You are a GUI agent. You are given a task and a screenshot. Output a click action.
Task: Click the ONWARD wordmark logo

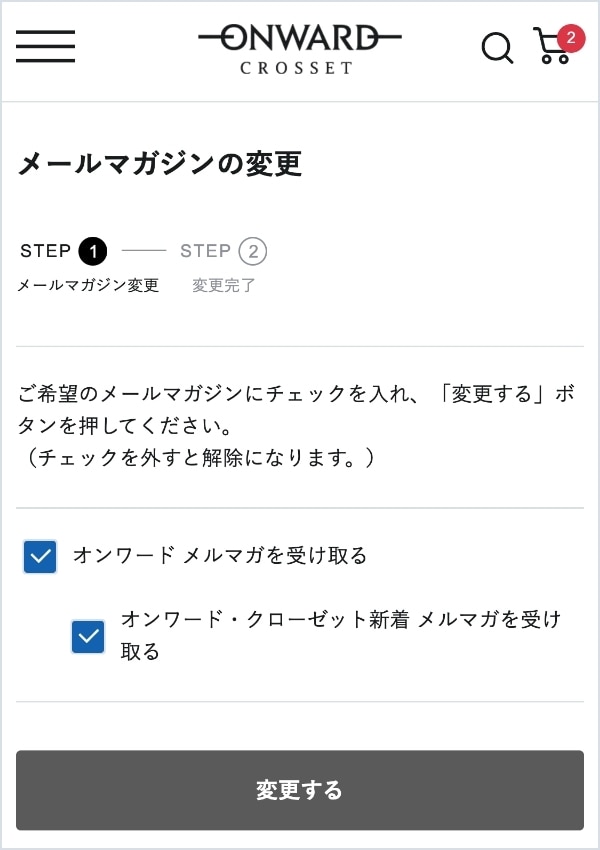point(299,39)
